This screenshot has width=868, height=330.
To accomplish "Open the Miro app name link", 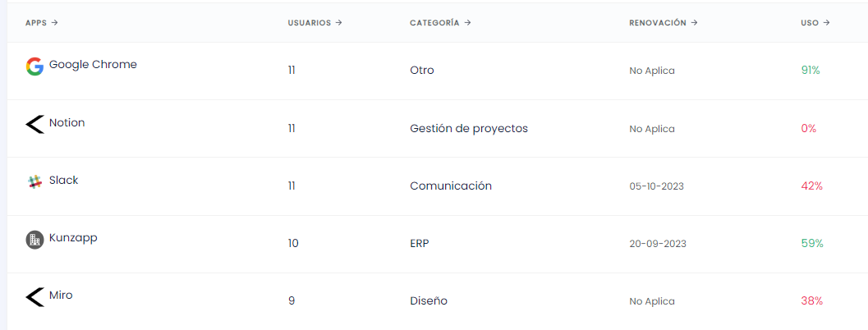I will (x=61, y=296).
